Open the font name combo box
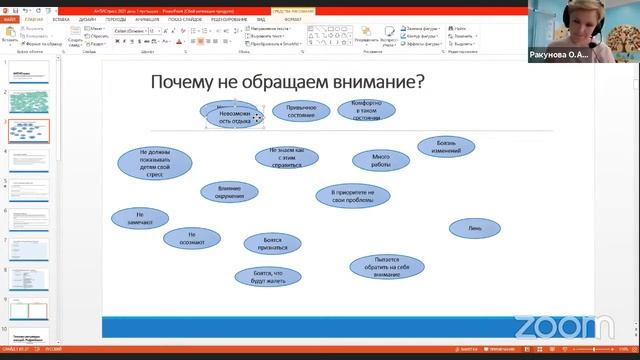Image resolution: width=640 pixels, height=360 pixels. click(131, 31)
